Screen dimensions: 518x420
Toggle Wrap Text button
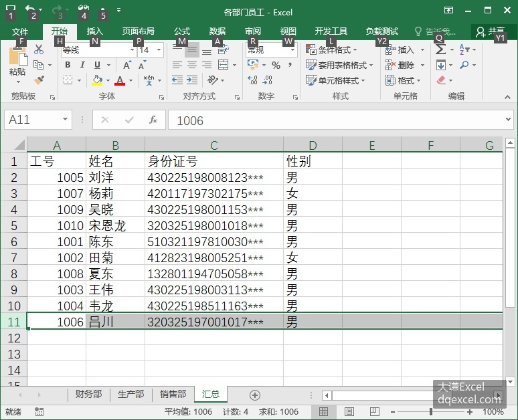[x=224, y=50]
